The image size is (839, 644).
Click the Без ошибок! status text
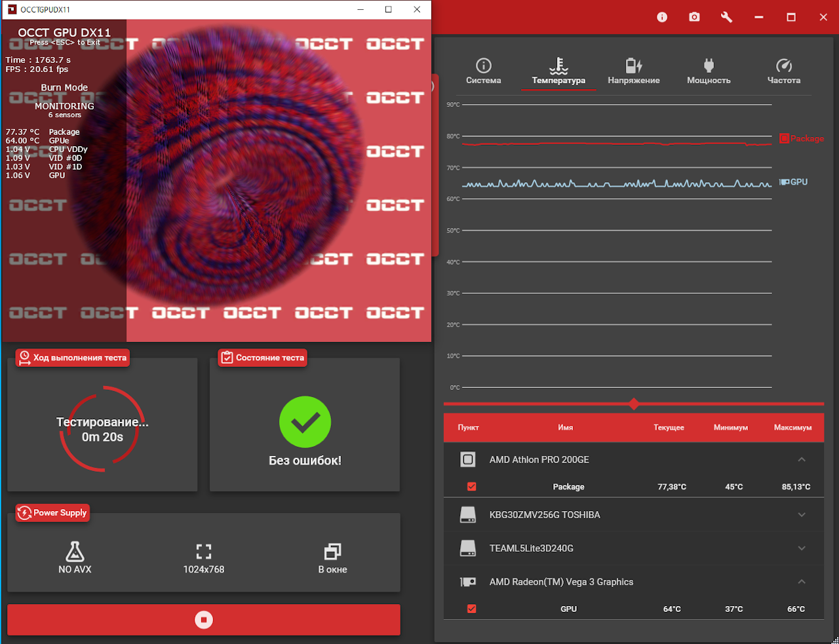pyautogui.click(x=305, y=461)
